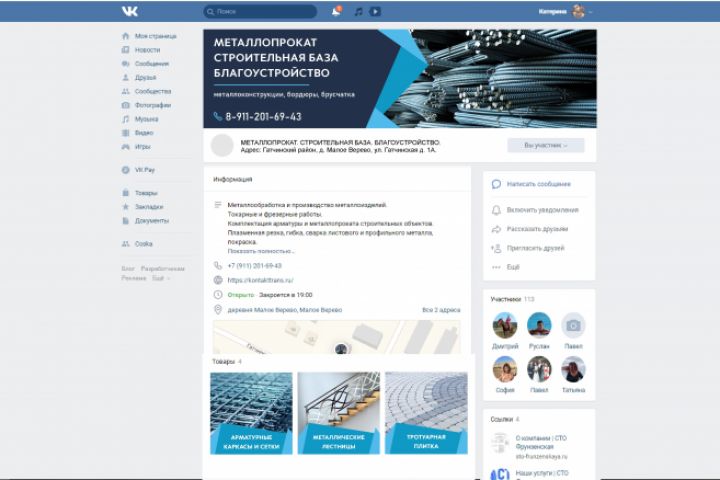
Task: Click the home icon beside Моя страница
Action: [125, 36]
